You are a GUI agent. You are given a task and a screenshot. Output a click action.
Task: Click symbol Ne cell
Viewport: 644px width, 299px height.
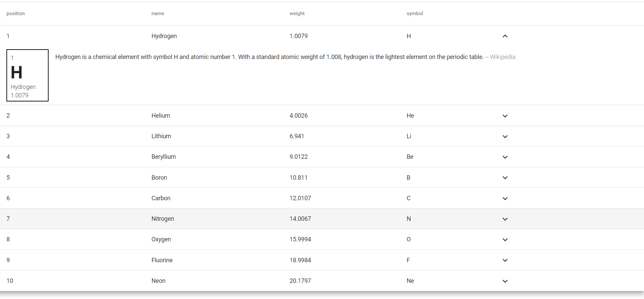tap(410, 281)
